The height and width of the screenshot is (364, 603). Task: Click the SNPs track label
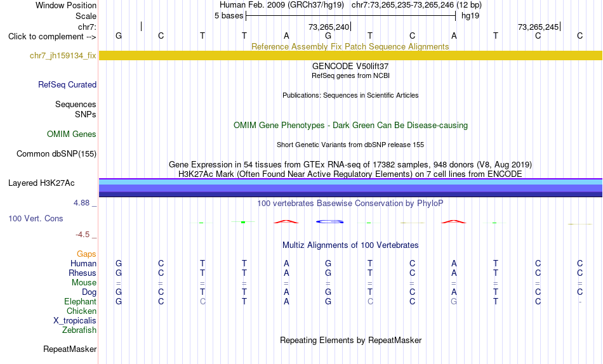(86, 114)
